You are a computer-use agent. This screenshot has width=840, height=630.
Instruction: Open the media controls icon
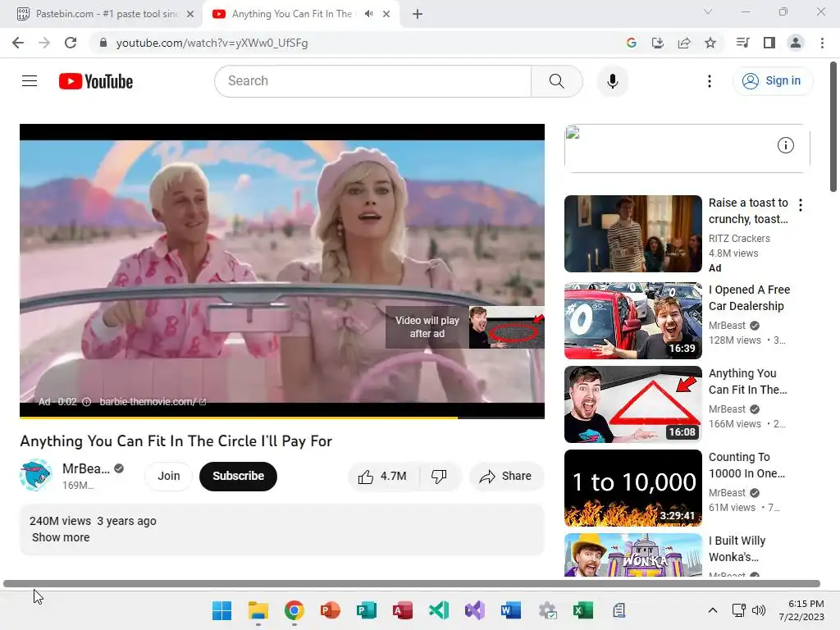click(x=742, y=43)
